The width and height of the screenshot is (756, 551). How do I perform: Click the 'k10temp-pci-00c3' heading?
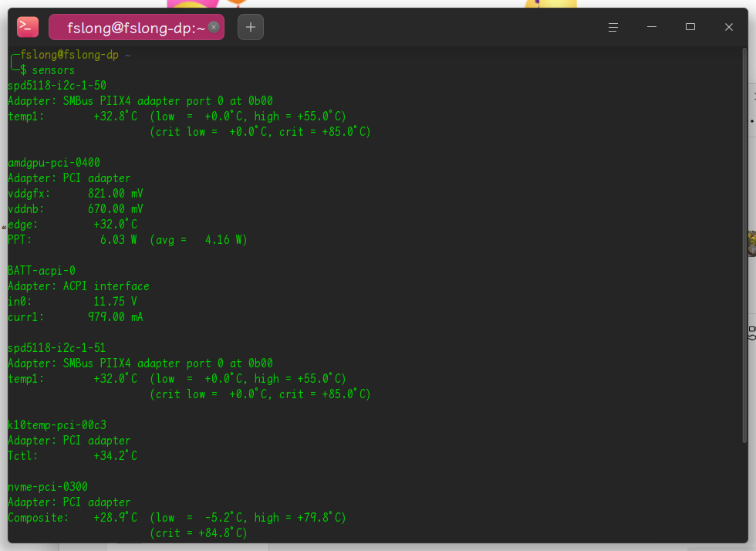(x=57, y=425)
